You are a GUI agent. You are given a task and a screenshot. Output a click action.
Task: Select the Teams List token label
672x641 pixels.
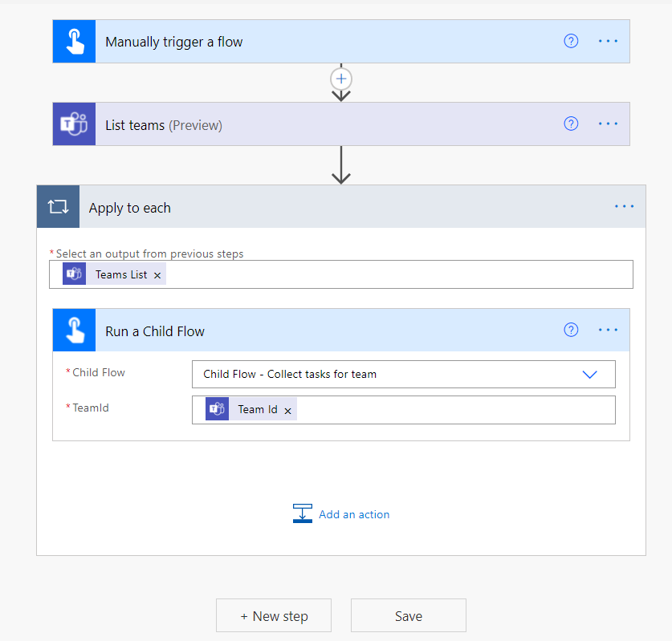point(121,274)
